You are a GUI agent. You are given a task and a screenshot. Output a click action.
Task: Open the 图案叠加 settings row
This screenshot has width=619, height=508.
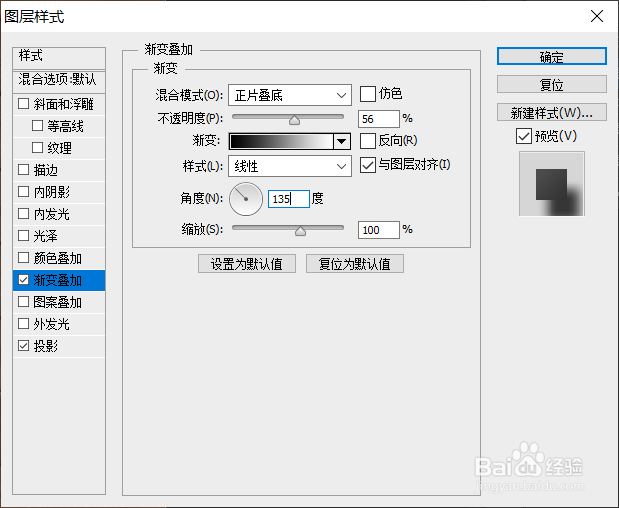pos(59,302)
